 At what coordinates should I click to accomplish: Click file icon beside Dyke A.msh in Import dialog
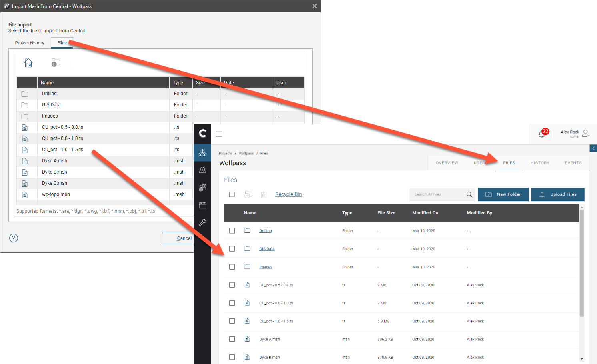[x=25, y=161]
